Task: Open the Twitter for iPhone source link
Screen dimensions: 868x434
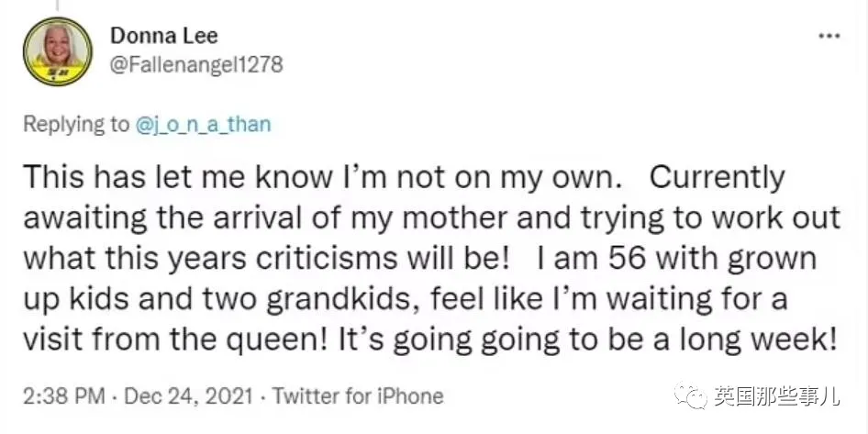Action: (356, 396)
